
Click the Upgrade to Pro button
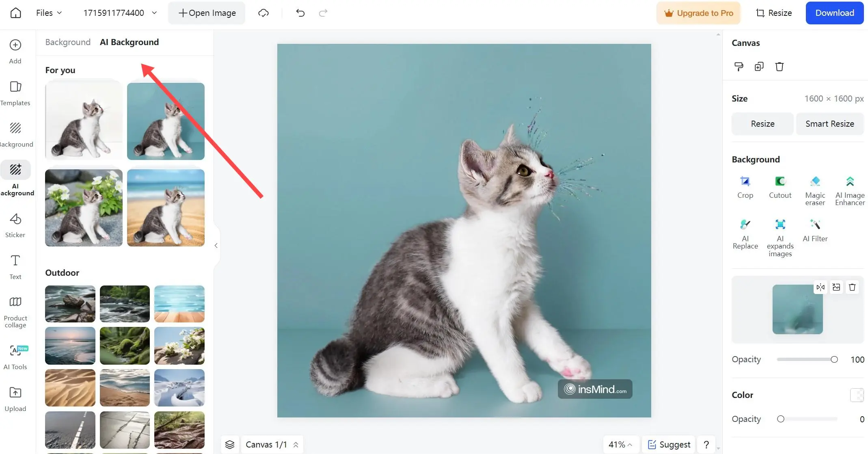699,13
